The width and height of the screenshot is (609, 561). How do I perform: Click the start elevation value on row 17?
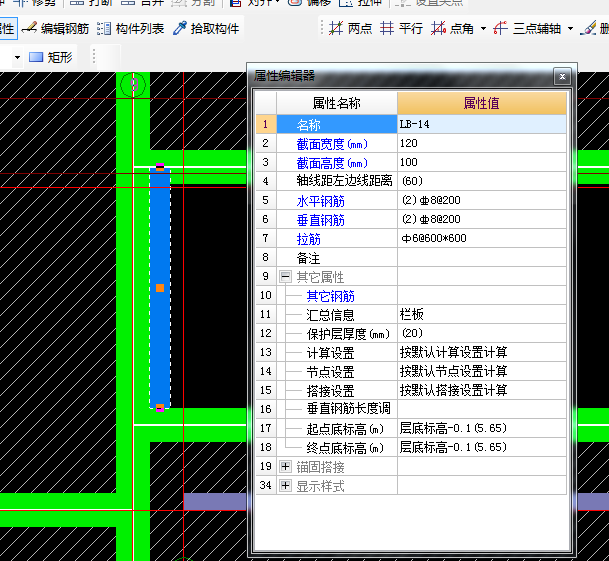click(482, 429)
